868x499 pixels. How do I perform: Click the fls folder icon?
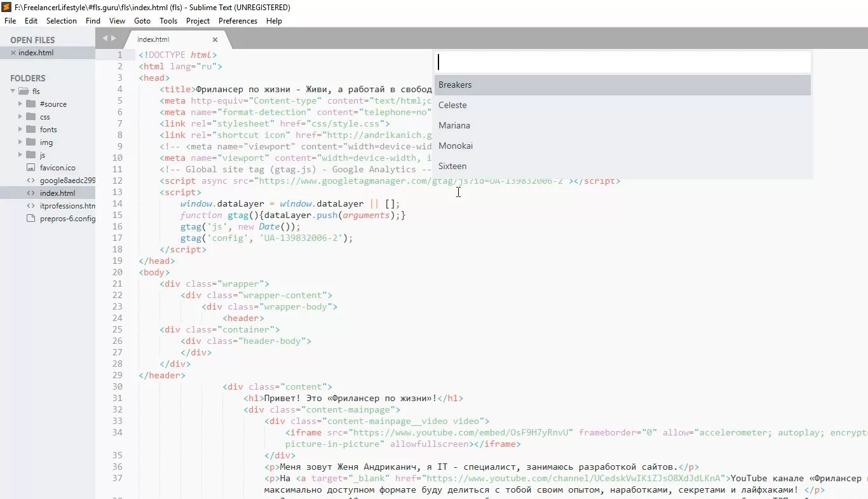24,91
